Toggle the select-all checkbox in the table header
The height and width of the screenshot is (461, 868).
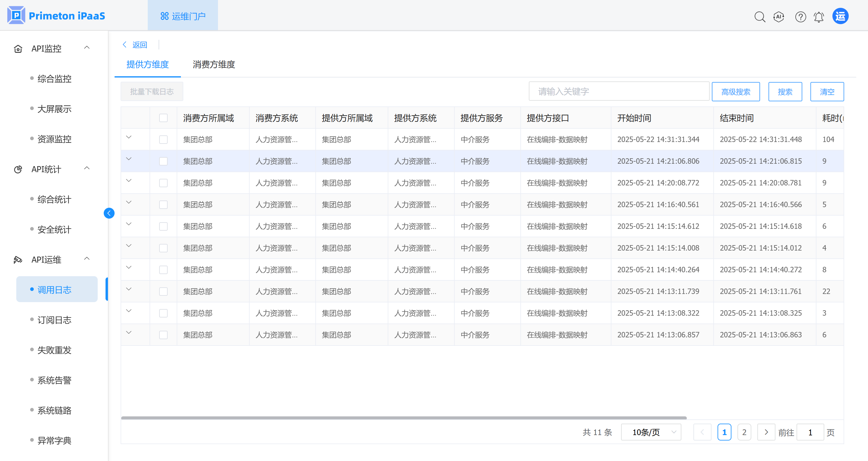[163, 118]
